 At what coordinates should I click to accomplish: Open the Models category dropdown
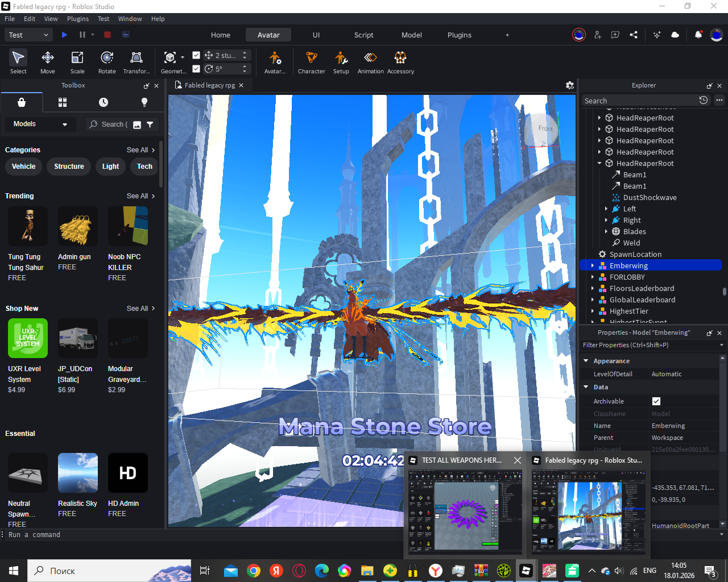coord(40,124)
